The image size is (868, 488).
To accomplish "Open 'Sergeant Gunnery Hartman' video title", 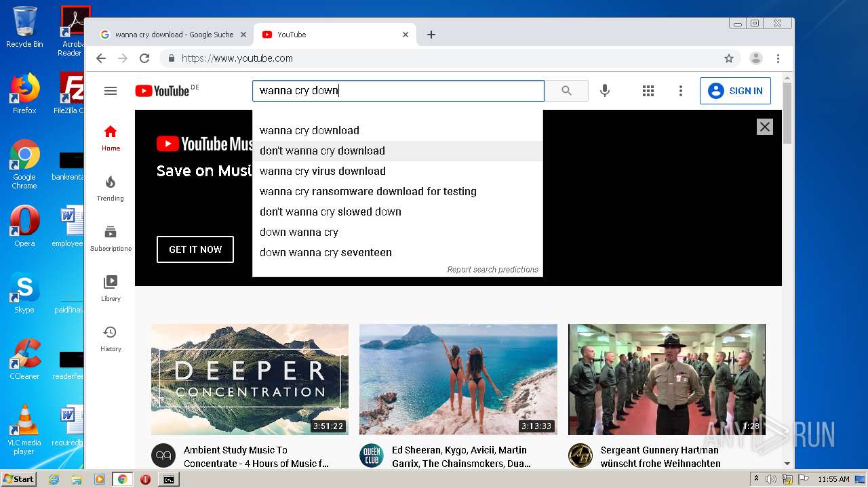I will (660, 457).
